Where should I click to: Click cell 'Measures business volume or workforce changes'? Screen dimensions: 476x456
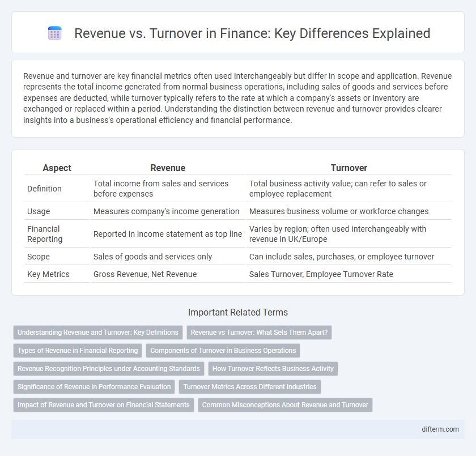pos(349,211)
